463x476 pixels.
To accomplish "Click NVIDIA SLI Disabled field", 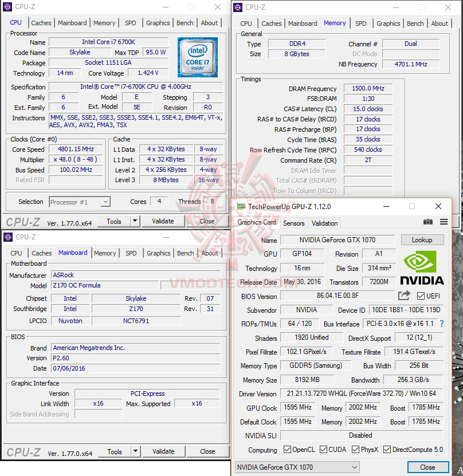I will point(362,435).
